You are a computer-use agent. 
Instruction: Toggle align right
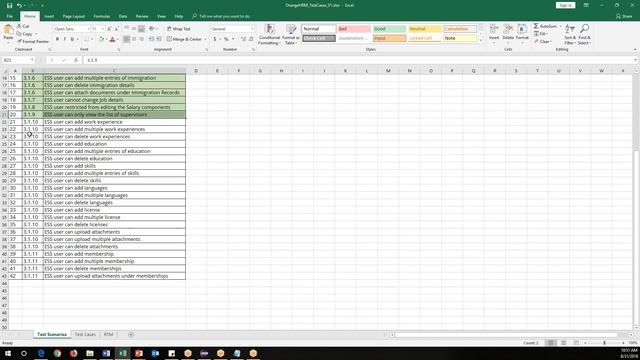point(141,39)
